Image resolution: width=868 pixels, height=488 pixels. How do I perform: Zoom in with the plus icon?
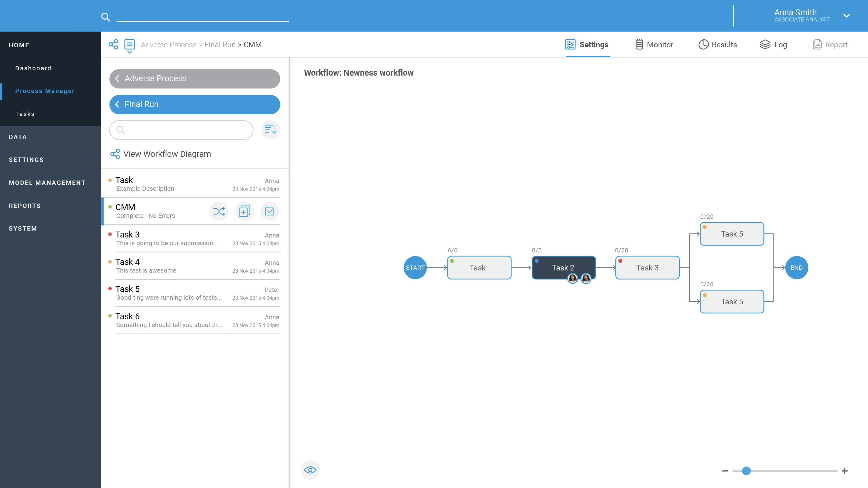844,471
